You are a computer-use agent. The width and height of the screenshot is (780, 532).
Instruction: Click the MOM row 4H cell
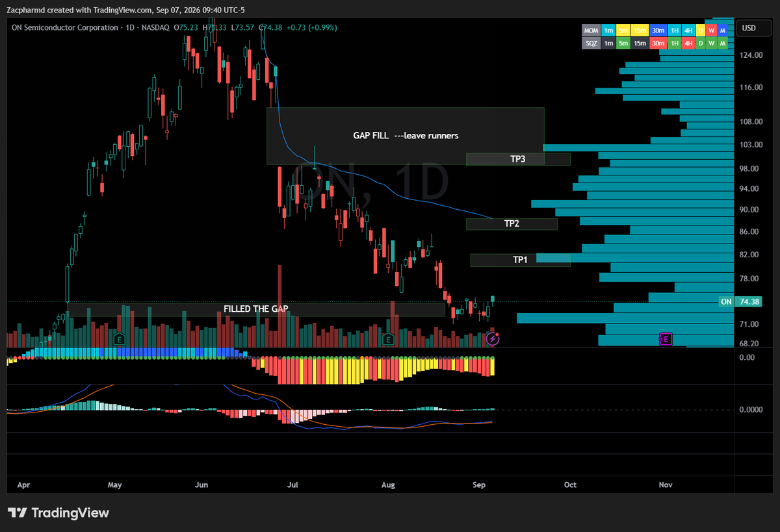pos(688,31)
